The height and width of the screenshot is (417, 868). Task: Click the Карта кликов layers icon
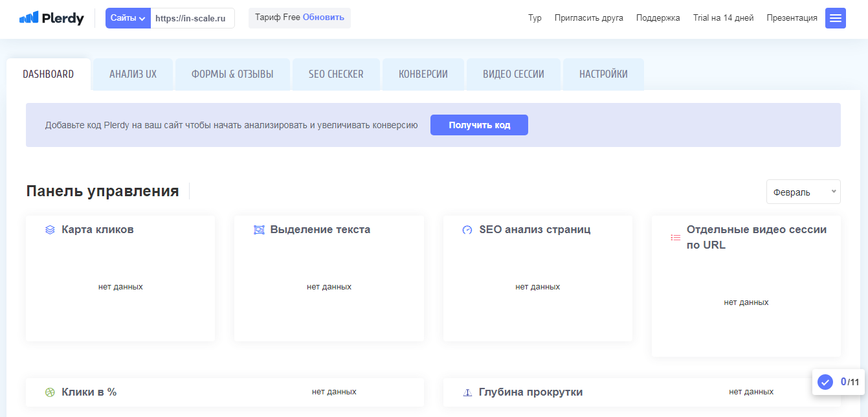pos(50,230)
